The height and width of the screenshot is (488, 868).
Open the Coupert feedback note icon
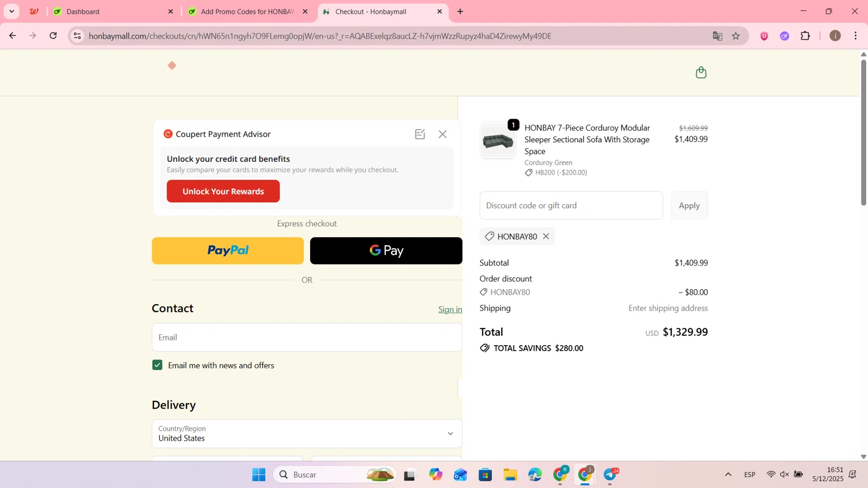tap(420, 134)
